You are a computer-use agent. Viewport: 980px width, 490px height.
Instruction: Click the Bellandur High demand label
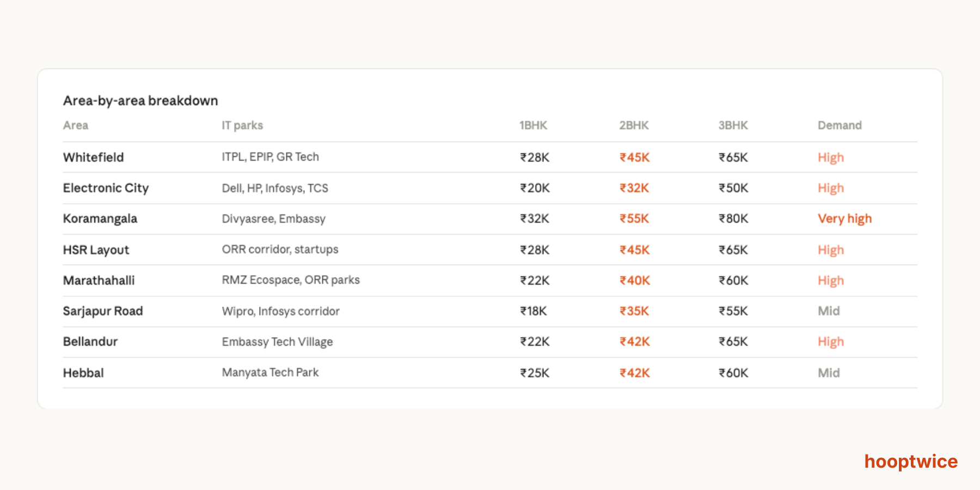[x=830, y=342]
